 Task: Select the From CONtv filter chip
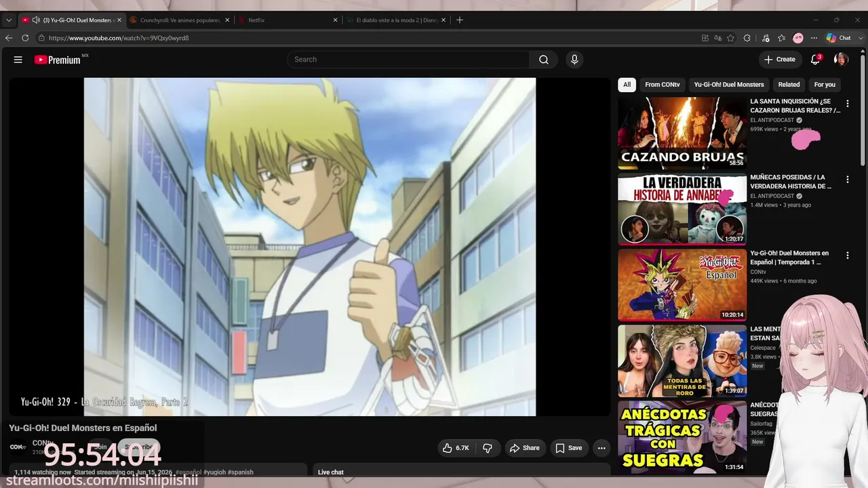(x=663, y=85)
